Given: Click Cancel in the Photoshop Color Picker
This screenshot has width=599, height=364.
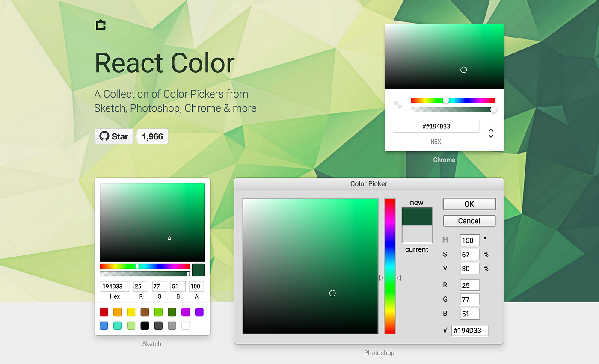Looking at the screenshot, I should 469,221.
